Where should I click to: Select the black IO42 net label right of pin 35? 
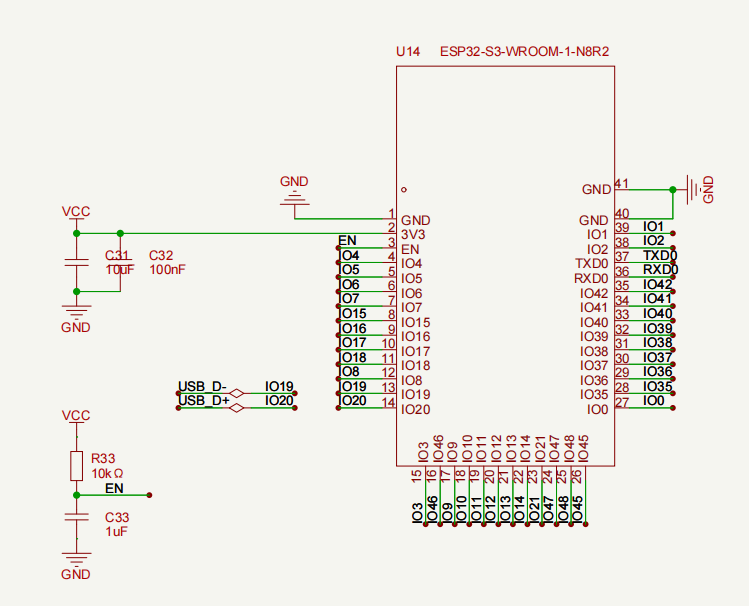point(658,285)
